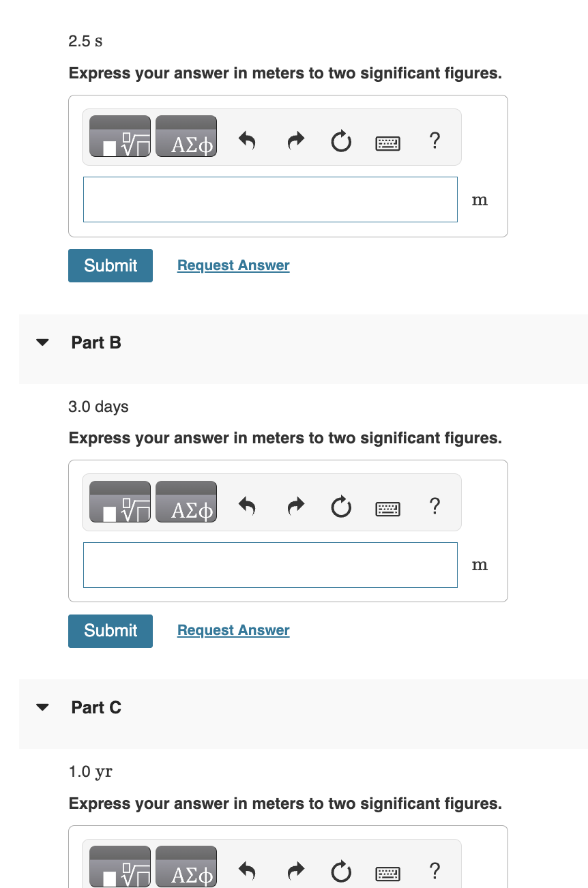This screenshot has height=888, width=588.
Task: Click the redo arrow in Part B toolbar
Action: coord(295,506)
